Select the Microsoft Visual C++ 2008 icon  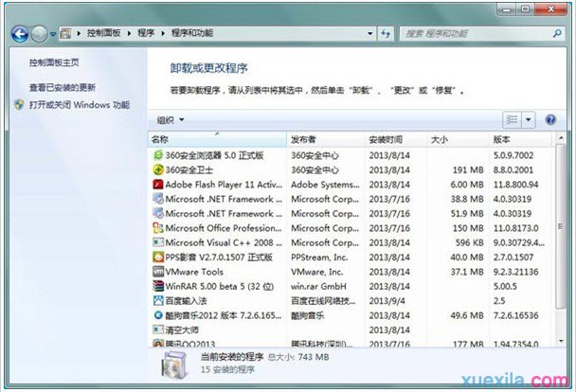[x=158, y=242]
